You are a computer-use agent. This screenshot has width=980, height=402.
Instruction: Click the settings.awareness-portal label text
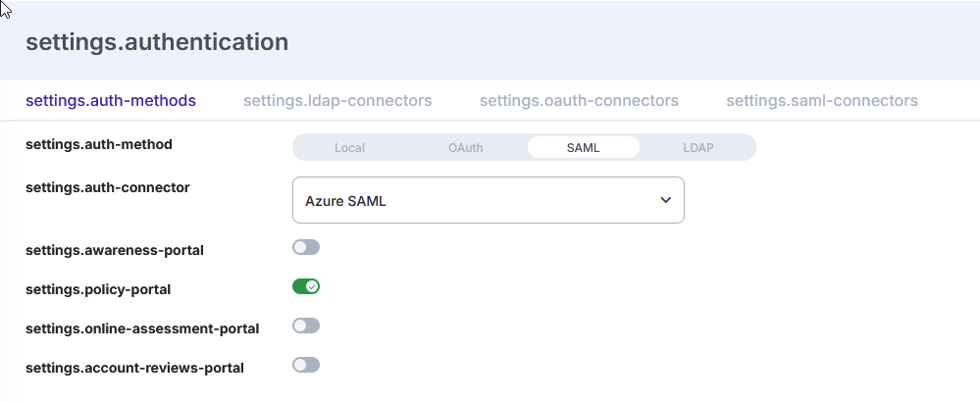click(115, 250)
